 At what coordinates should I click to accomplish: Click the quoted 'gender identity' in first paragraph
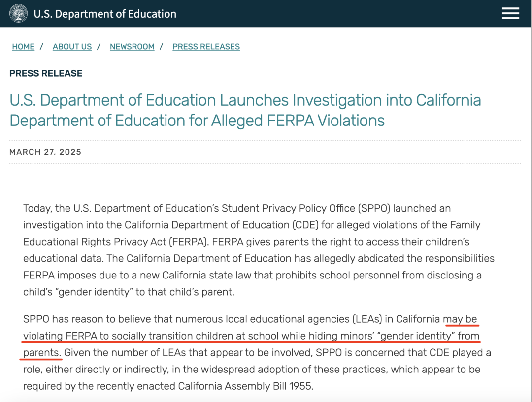pyautogui.click(x=94, y=292)
